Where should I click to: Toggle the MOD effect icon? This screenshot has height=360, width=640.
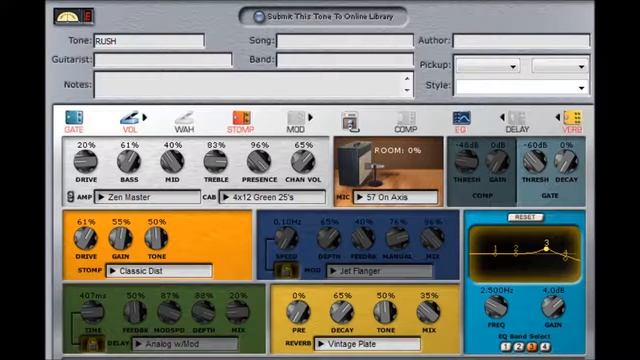point(296,118)
